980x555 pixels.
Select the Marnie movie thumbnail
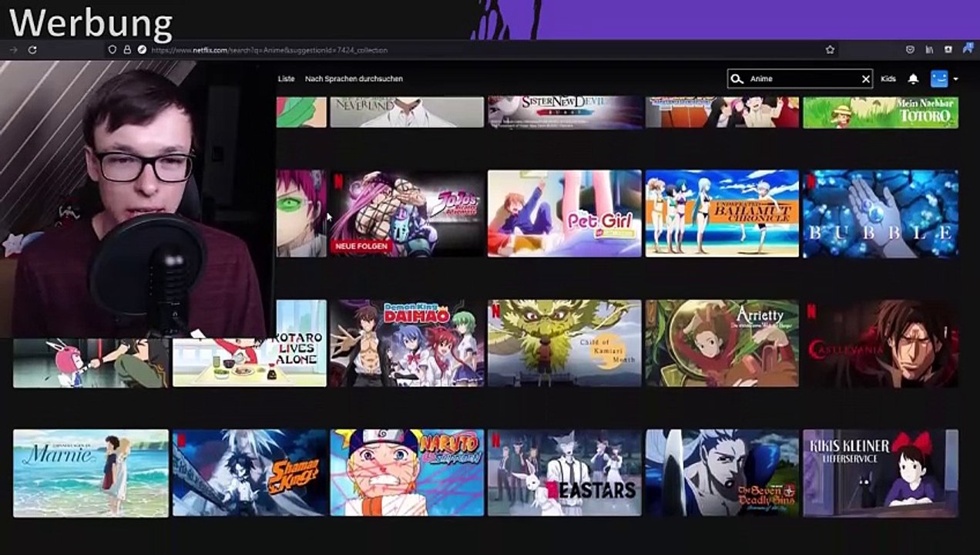(x=91, y=473)
